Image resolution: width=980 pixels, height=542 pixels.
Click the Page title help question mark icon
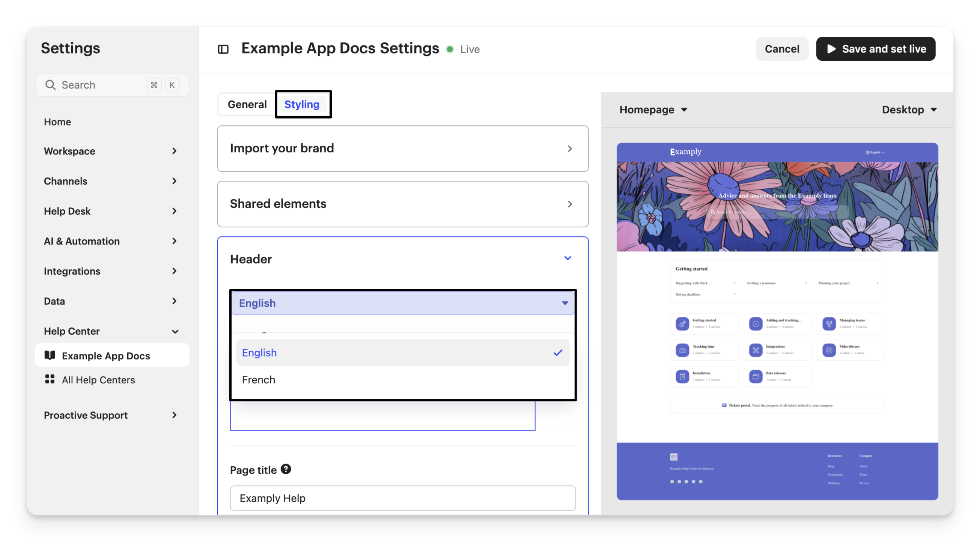tap(286, 469)
